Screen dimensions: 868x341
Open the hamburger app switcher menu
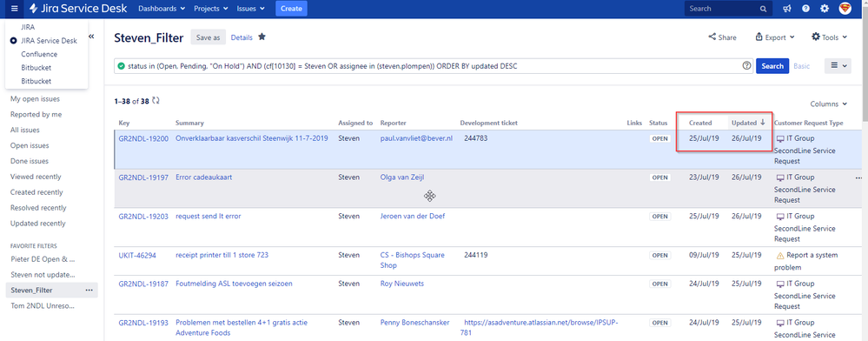pyautogui.click(x=14, y=9)
